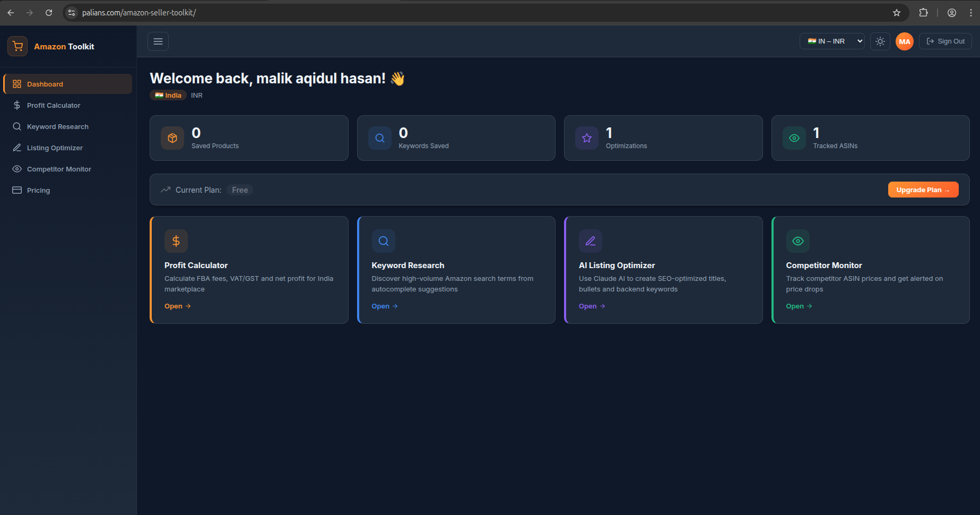980x515 pixels.
Task: Click the INR currency text under the heading
Action: coord(197,96)
